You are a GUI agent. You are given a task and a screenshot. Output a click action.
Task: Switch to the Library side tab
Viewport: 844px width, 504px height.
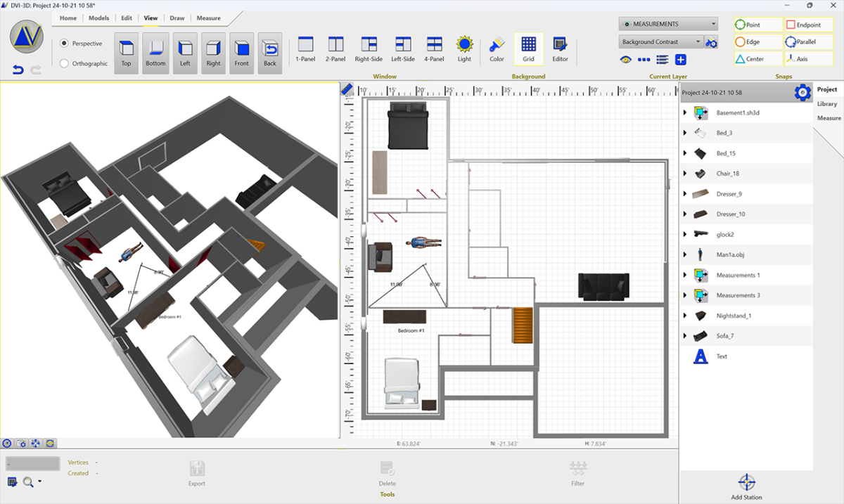click(827, 104)
